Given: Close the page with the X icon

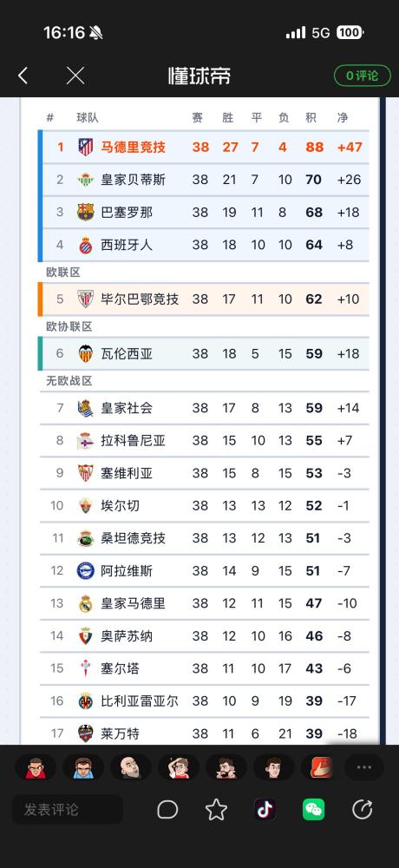Looking at the screenshot, I should pos(75,76).
